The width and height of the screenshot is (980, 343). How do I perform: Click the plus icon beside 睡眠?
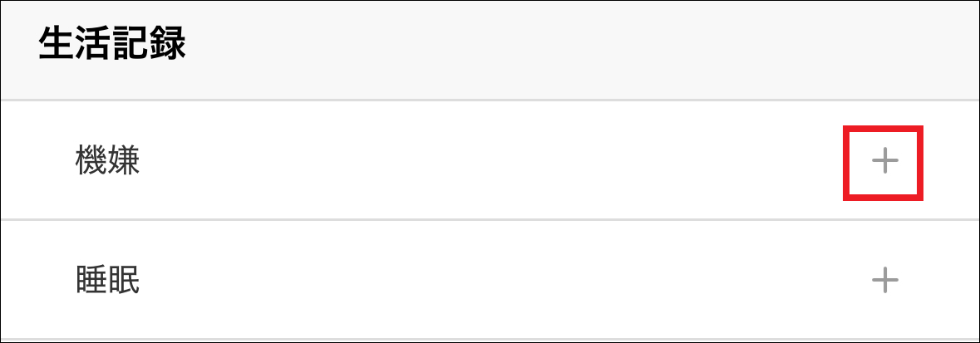884,280
